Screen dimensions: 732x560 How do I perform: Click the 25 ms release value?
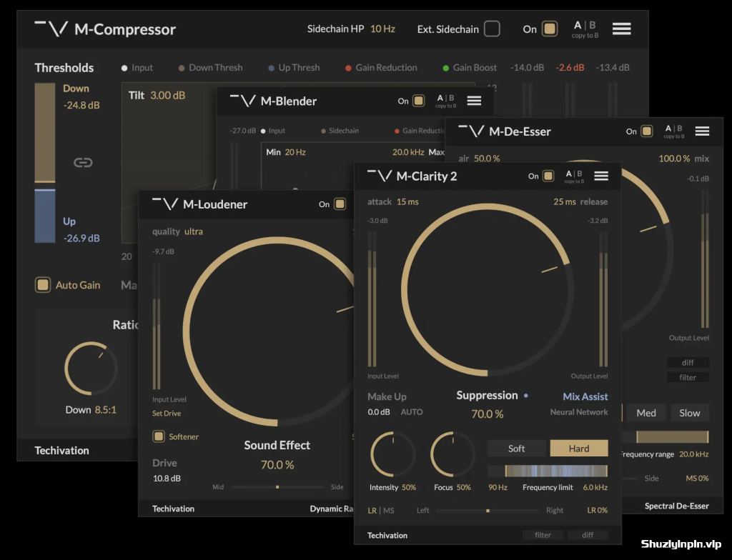click(x=565, y=202)
